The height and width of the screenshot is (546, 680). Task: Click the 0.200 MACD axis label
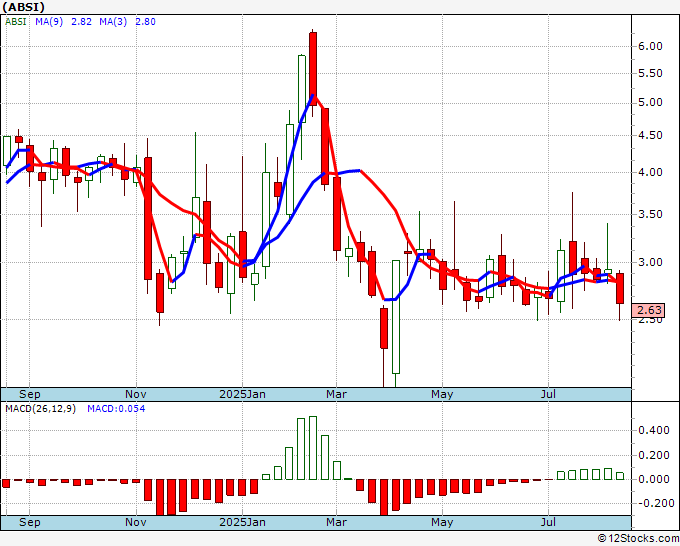(x=654, y=455)
